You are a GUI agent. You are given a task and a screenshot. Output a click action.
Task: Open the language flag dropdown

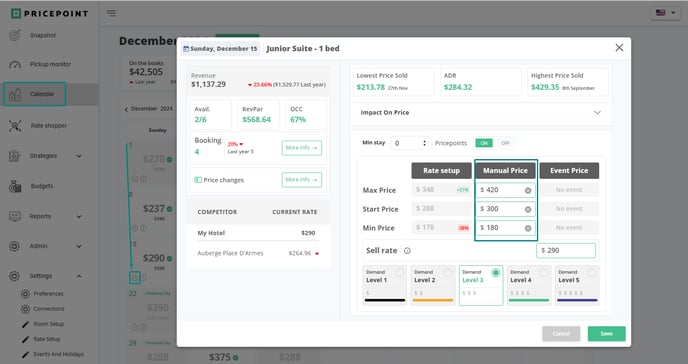point(666,13)
